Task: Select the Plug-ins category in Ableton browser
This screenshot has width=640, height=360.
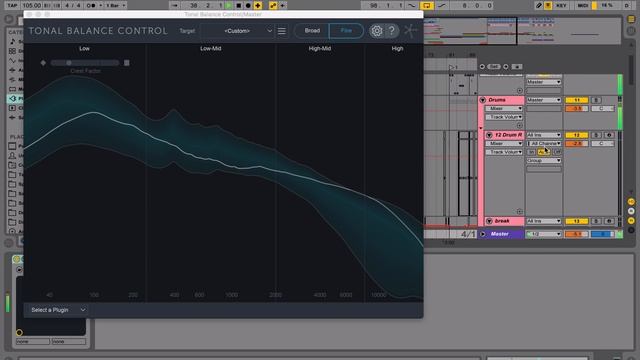Action: click(x=15, y=98)
